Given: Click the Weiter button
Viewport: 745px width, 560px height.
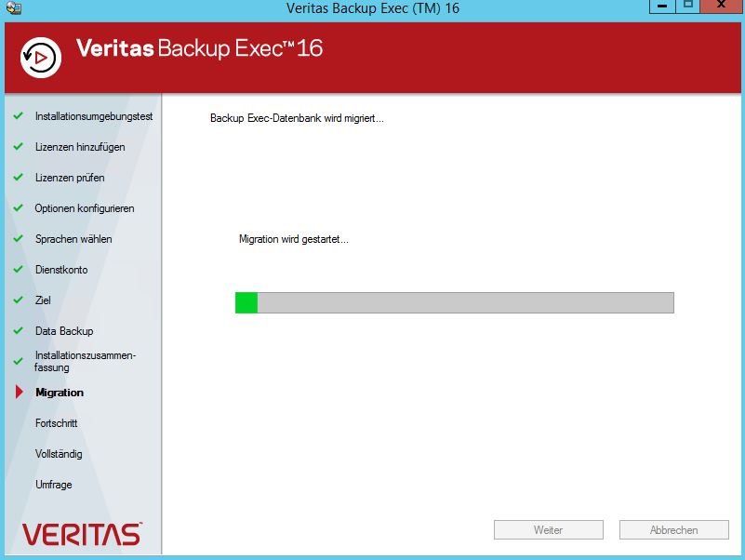Looking at the screenshot, I should pos(549,530).
